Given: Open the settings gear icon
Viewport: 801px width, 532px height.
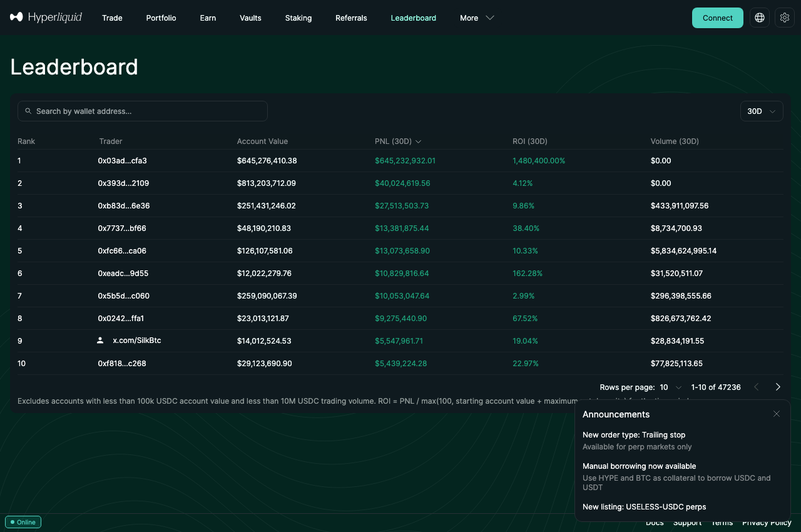Looking at the screenshot, I should [x=785, y=18].
